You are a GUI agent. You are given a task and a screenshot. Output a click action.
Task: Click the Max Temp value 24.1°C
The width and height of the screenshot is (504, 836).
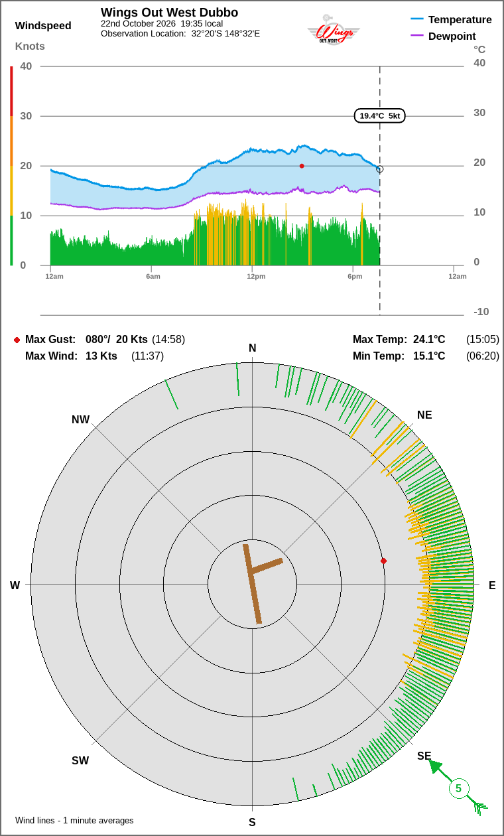point(429,340)
